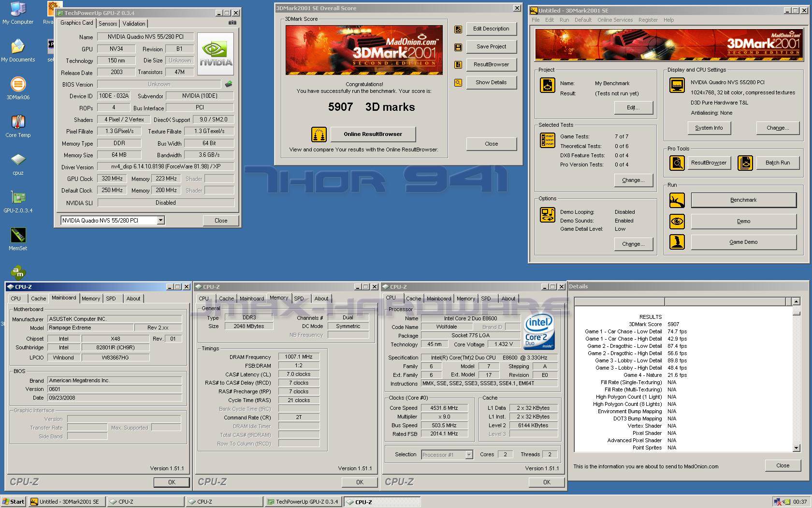Click Game Demo button
Viewport: 812px width, 508px height.
[743, 242]
